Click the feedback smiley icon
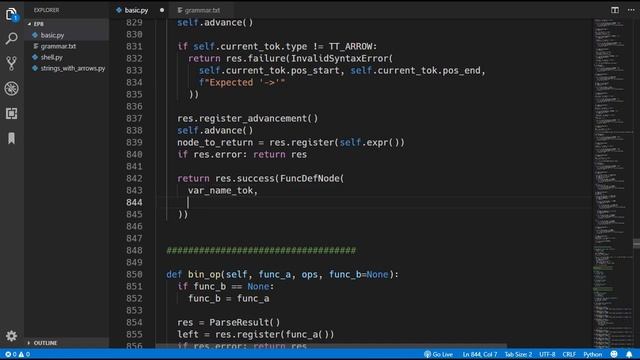Screen dimensions: 640x360 614,354
